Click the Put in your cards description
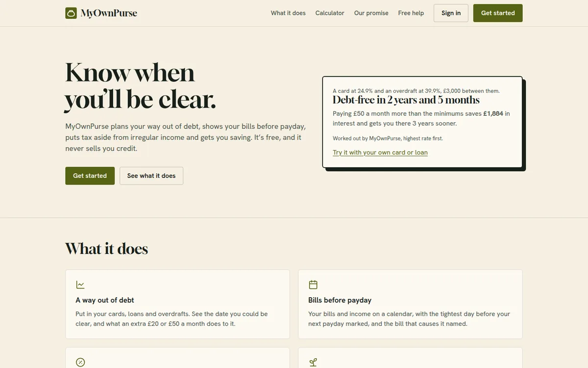Viewport: 588px width, 368px height. (x=171, y=319)
